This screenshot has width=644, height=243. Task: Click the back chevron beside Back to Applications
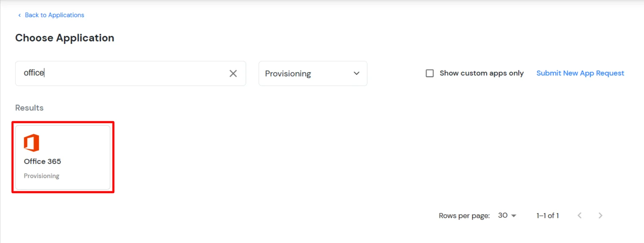[19, 15]
